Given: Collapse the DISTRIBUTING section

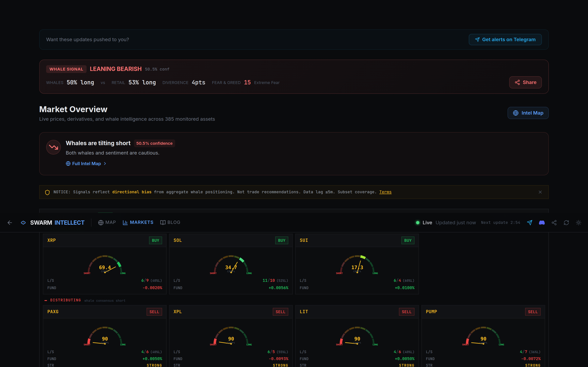Looking at the screenshot, I should click(46, 300).
